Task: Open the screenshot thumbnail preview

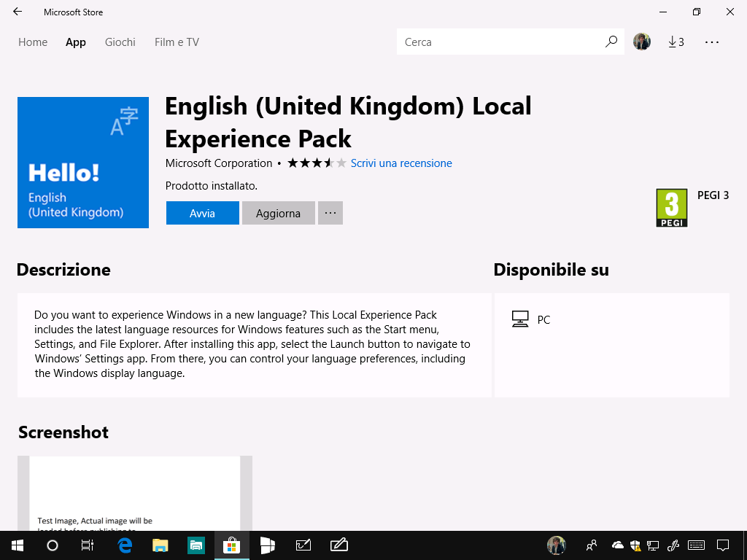Action: [135, 494]
